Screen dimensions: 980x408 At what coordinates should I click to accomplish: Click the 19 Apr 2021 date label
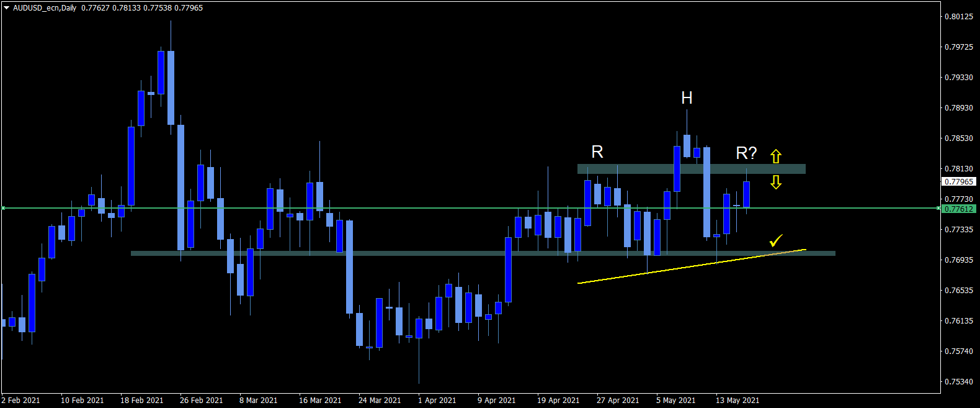(558, 401)
